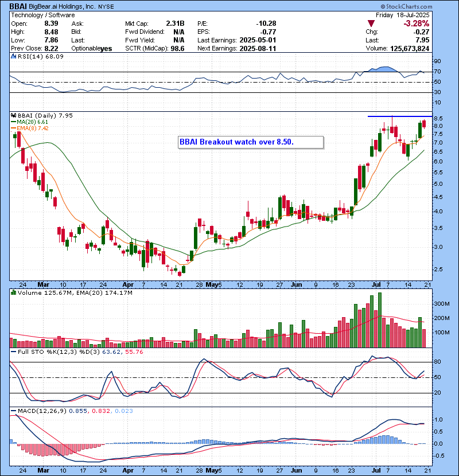The image size is (459, 476).
Task: Click the EPS value -0.77
Action: (269, 32)
